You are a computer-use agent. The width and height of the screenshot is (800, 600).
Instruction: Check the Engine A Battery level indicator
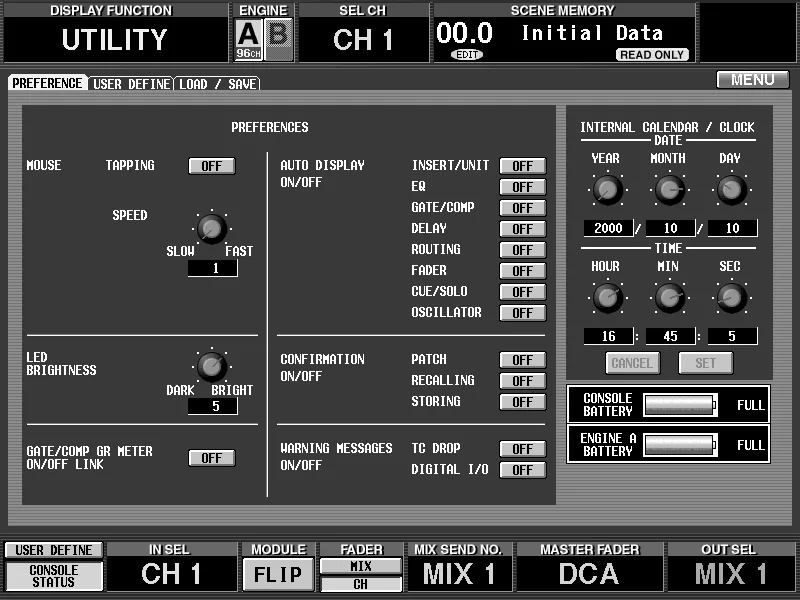coord(680,445)
